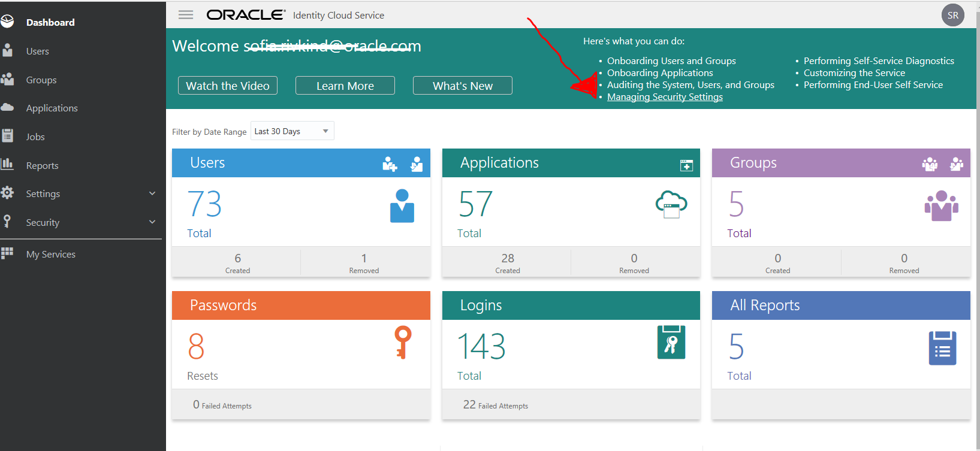Click the 0 Failed Attempts passwords stat

(x=222, y=405)
